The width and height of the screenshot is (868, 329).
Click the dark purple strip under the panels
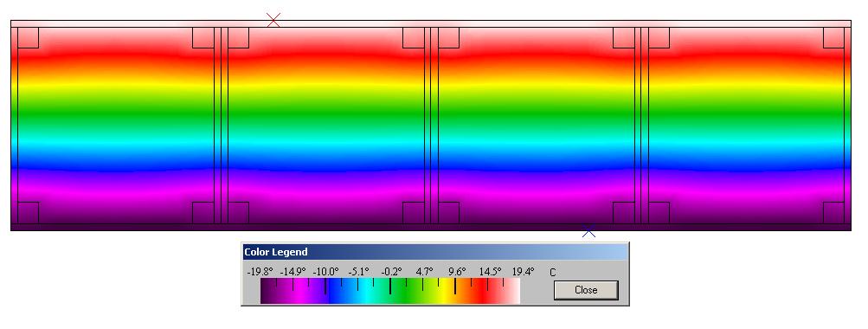431,227
